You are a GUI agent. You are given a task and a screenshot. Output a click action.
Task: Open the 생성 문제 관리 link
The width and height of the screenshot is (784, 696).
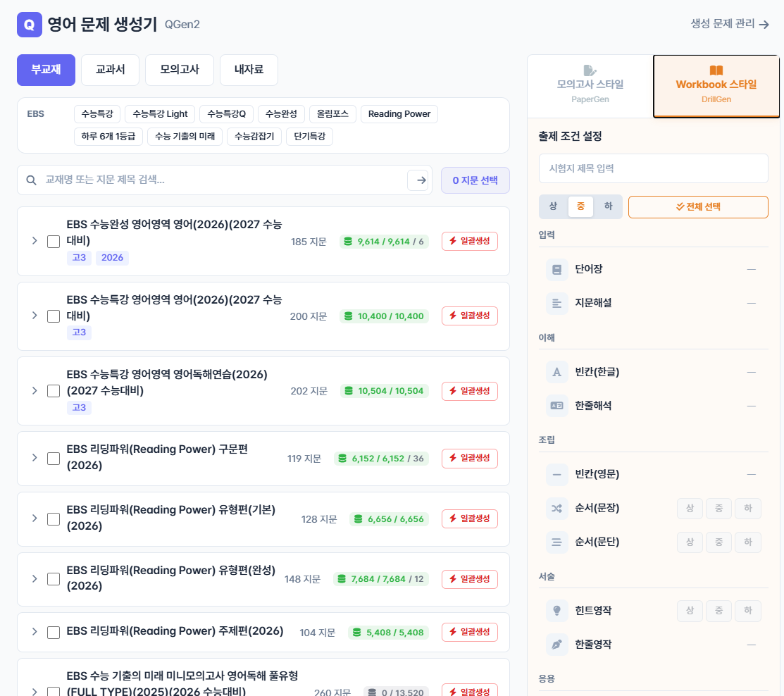(x=730, y=23)
